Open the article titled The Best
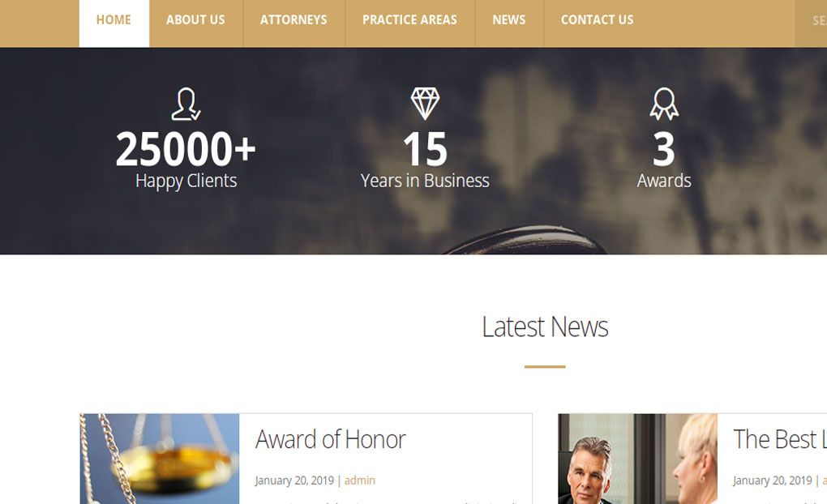Screen dimensions: 827x504 [779, 439]
